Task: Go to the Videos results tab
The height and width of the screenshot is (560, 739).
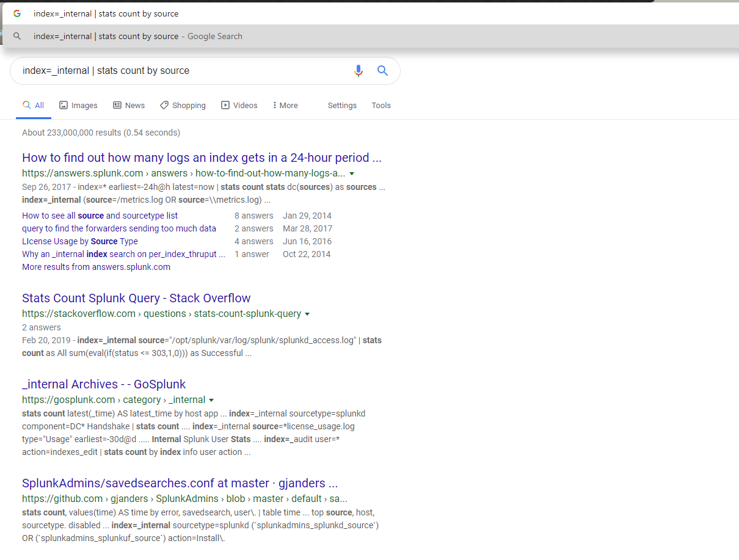Action: [x=239, y=106]
